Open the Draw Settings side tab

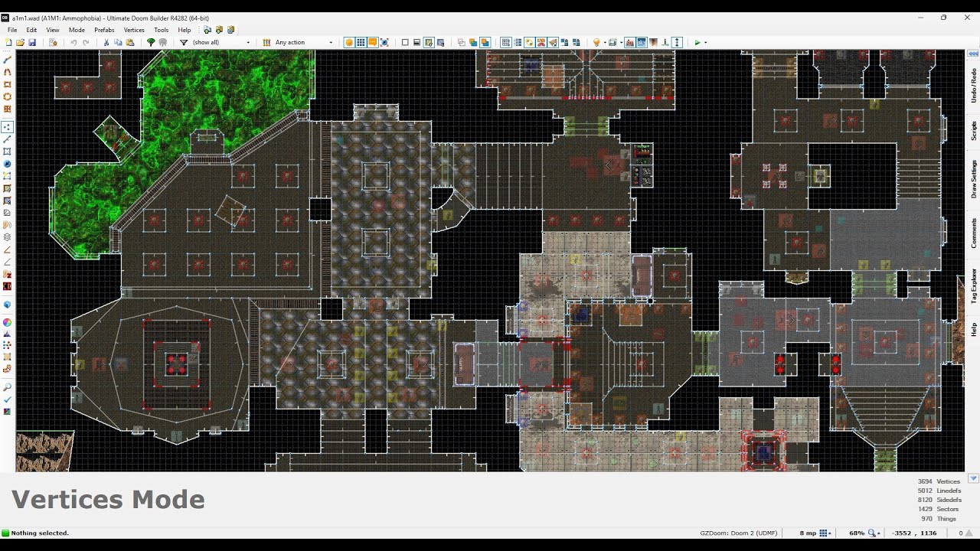coord(973,179)
